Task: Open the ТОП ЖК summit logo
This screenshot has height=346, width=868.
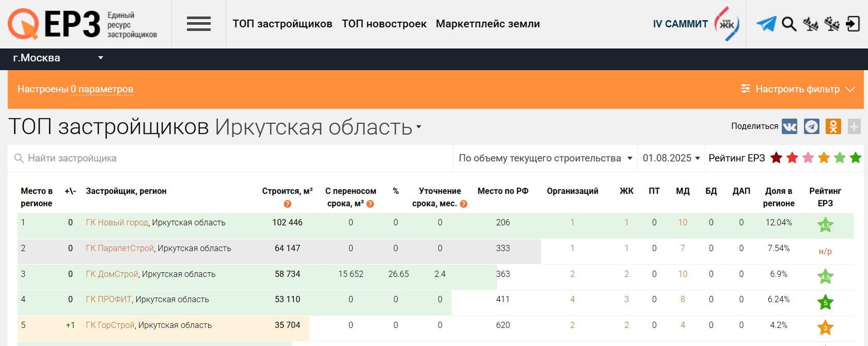Action: (x=727, y=24)
